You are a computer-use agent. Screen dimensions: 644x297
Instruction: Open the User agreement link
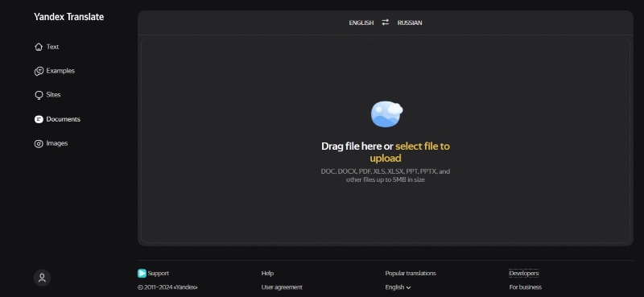pos(282,287)
